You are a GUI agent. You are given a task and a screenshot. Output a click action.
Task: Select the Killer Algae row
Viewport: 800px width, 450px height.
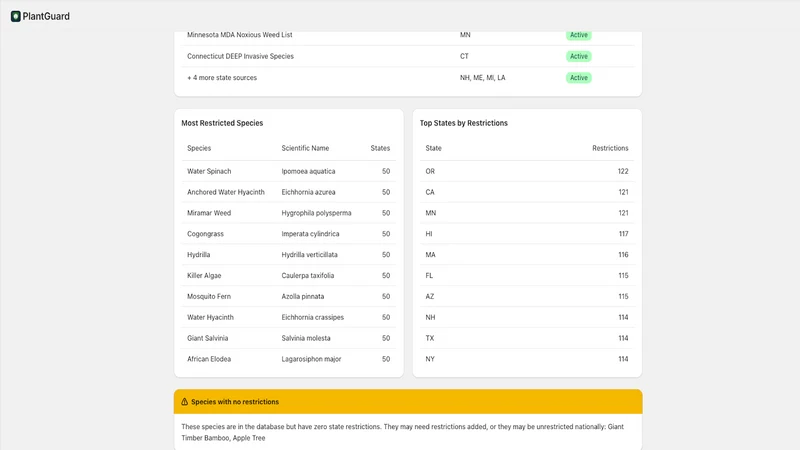pyautogui.click(x=289, y=276)
